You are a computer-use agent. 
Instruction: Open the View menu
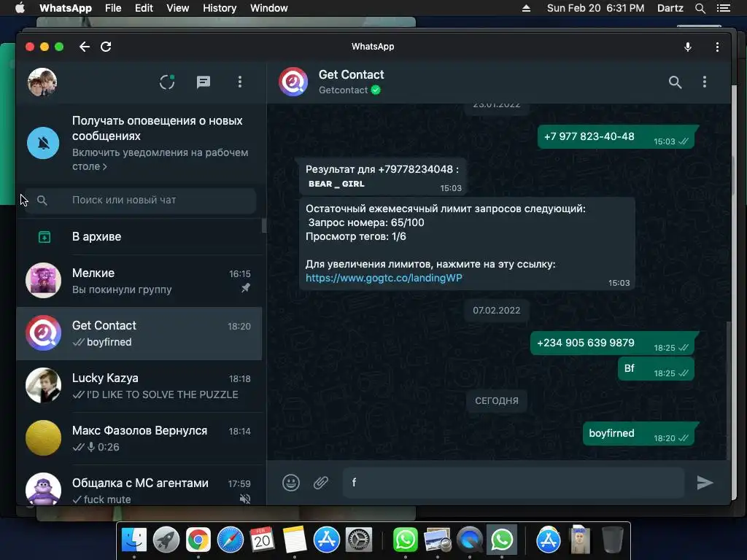tap(178, 8)
